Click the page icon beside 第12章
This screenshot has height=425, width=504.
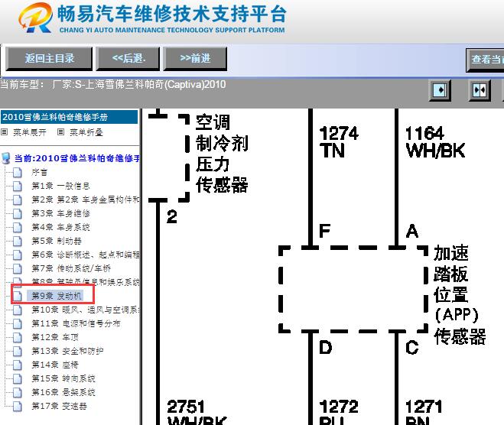[18, 337]
